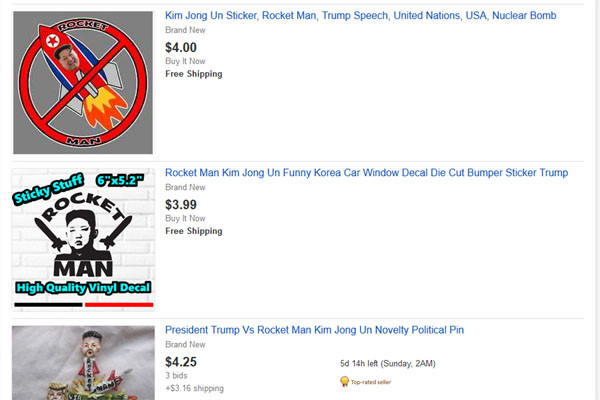Click the +$3.16 shipping text
This screenshot has height=400, width=600.
click(x=194, y=388)
